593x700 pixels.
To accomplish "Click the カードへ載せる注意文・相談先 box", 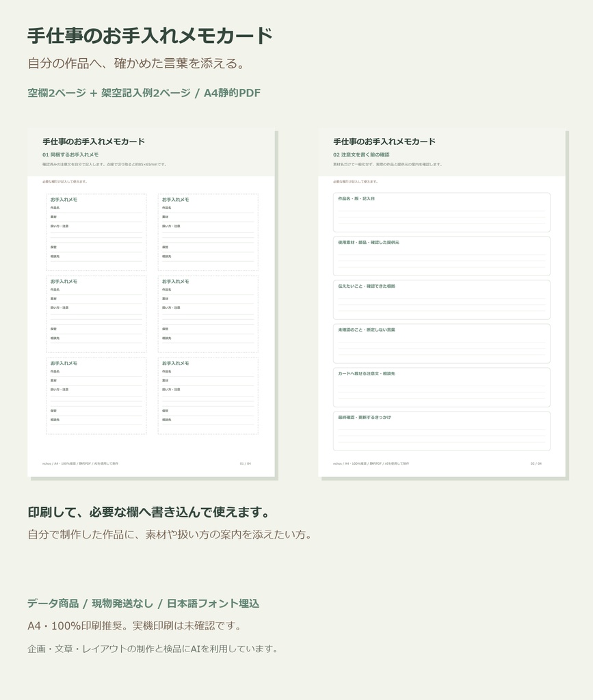I will pos(442,388).
